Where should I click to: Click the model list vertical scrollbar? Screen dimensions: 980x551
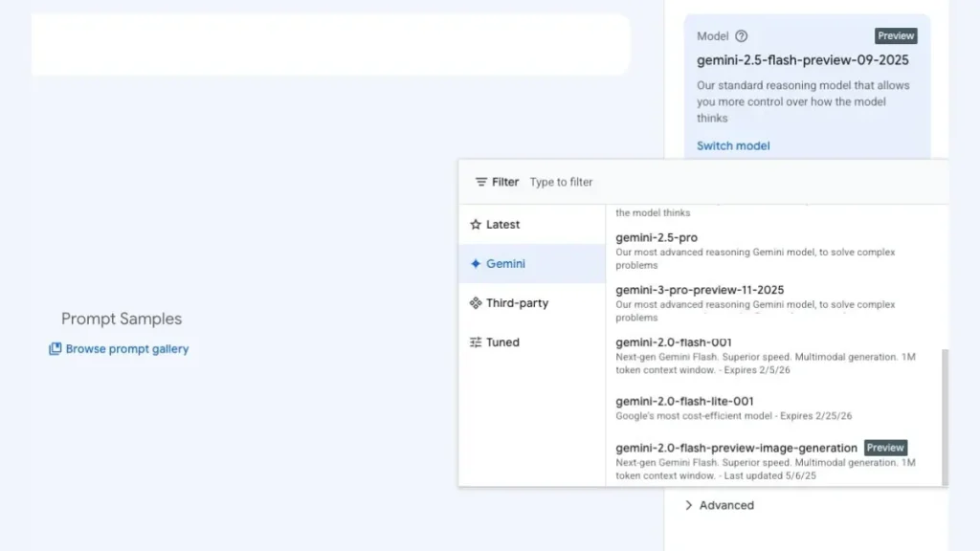click(x=943, y=416)
